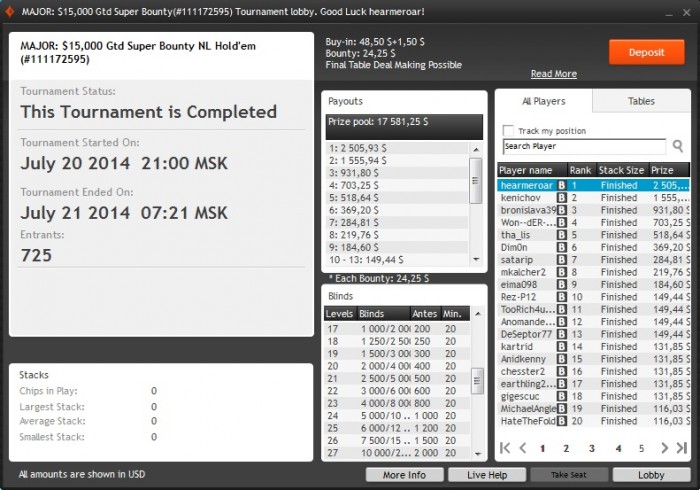The height and width of the screenshot is (490, 700).
Task: Select the hearmeroar player row
Action: tap(593, 185)
